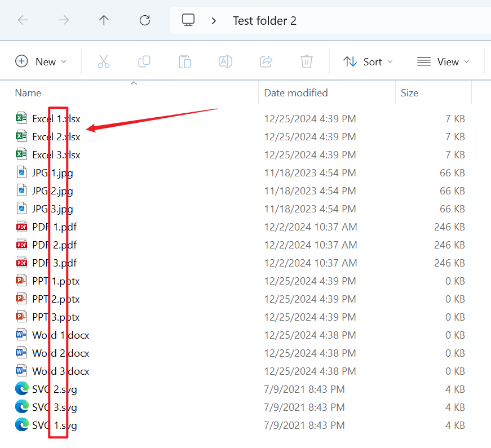Click the Back navigation arrow
The width and height of the screenshot is (491, 448).
23,20
